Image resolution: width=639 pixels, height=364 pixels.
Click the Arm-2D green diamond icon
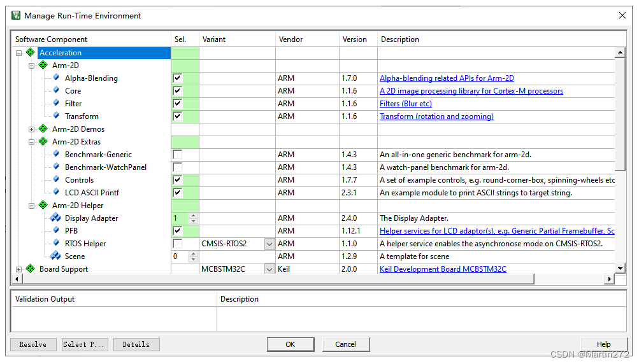[x=43, y=65]
